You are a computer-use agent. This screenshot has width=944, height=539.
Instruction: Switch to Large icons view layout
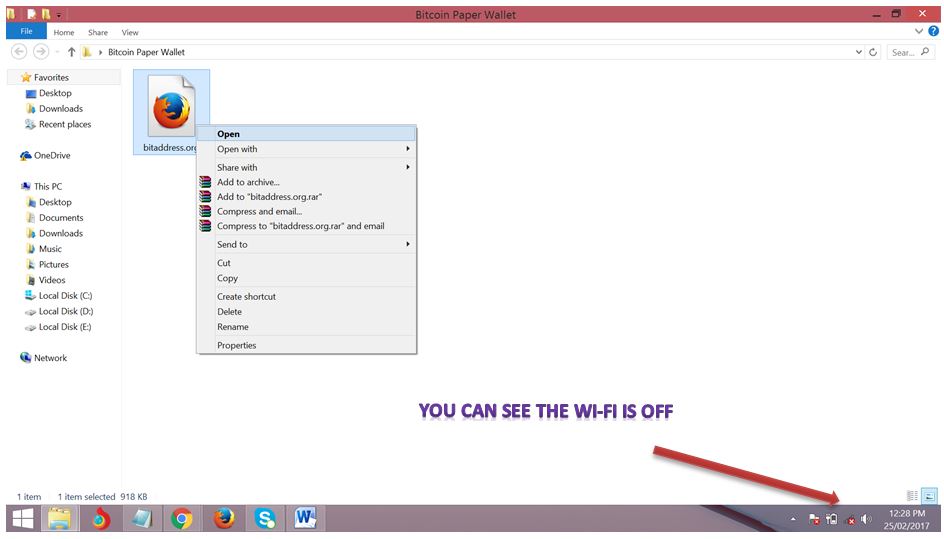pos(930,496)
